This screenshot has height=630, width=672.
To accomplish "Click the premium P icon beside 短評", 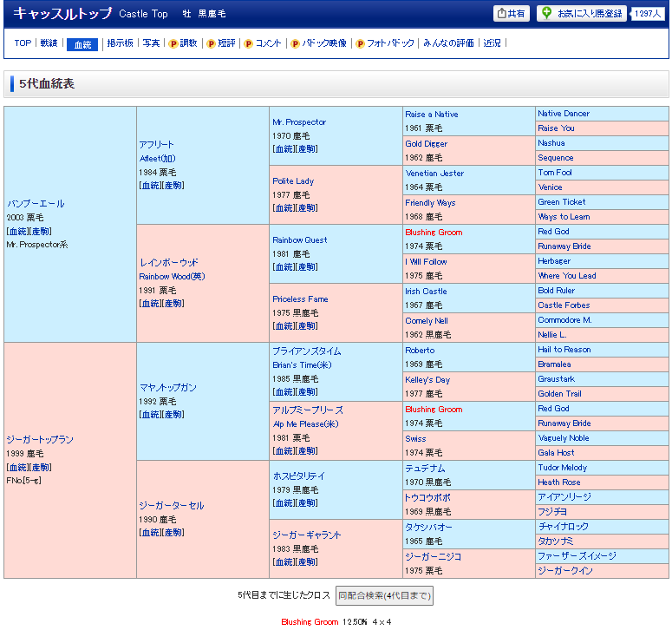I will point(211,43).
